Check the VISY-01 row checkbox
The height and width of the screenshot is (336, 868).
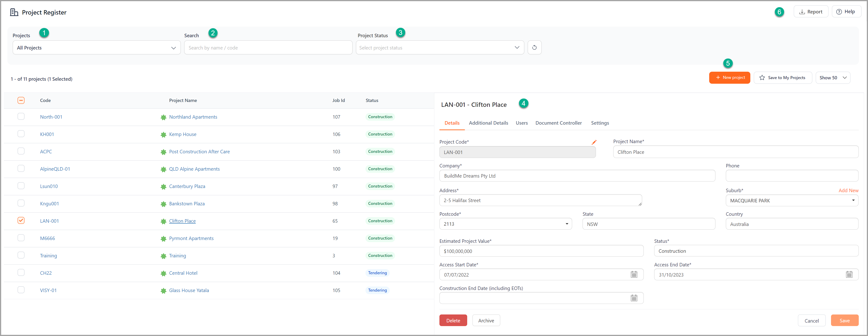coord(21,290)
